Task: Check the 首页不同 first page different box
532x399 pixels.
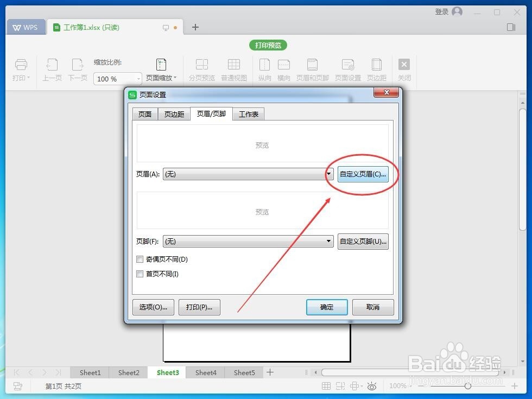Action: tap(140, 274)
